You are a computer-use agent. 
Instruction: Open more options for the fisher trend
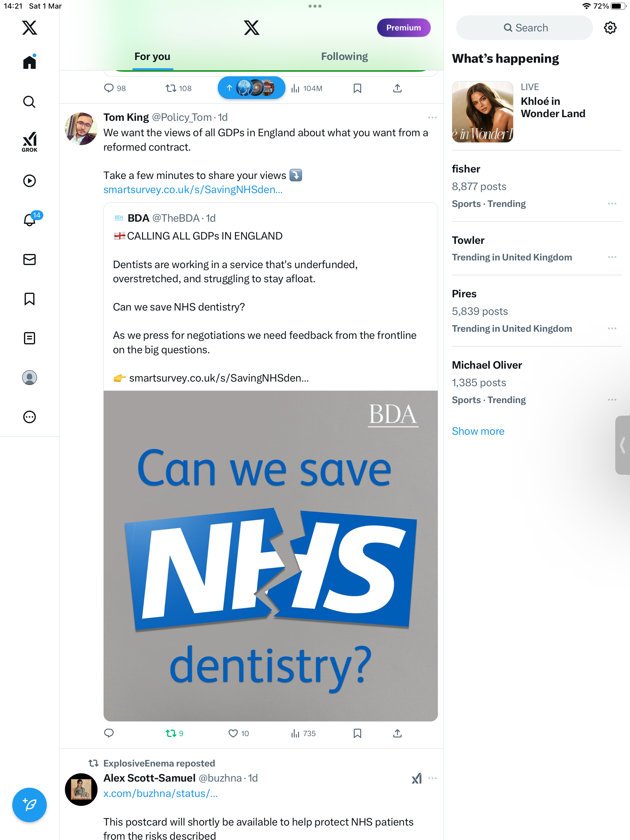click(x=612, y=204)
